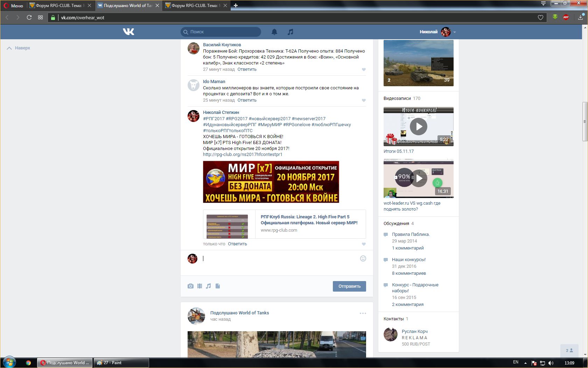Select the Подслушано World of Tanks tab
Viewport: 588px width, 368px height.
pyautogui.click(x=128, y=6)
